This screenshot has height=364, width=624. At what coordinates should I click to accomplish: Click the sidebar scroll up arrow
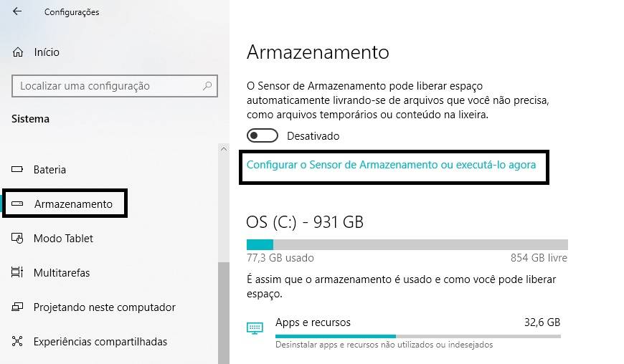[x=224, y=149]
